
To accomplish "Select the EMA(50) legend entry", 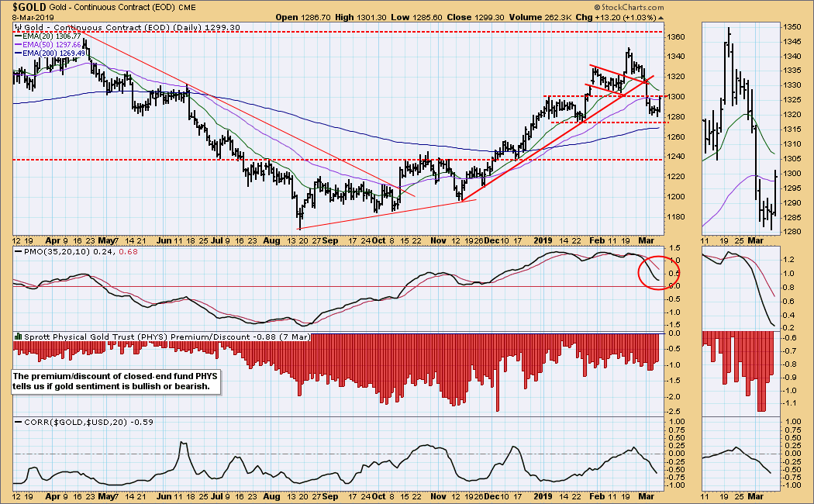I will tap(47, 44).
